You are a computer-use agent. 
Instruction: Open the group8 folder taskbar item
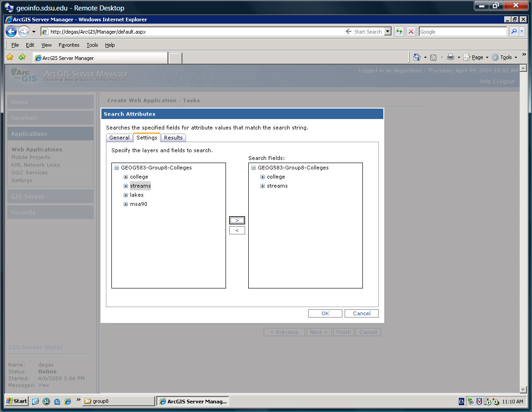pos(118,401)
